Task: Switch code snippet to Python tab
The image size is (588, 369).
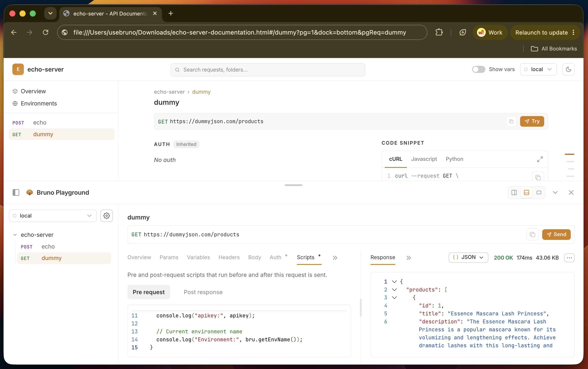Action: 454,159
